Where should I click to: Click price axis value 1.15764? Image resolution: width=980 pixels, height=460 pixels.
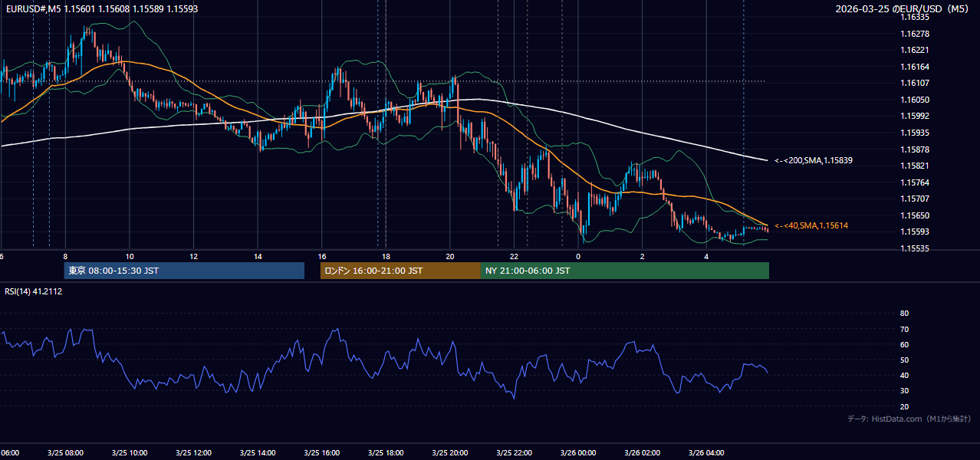[x=915, y=182]
